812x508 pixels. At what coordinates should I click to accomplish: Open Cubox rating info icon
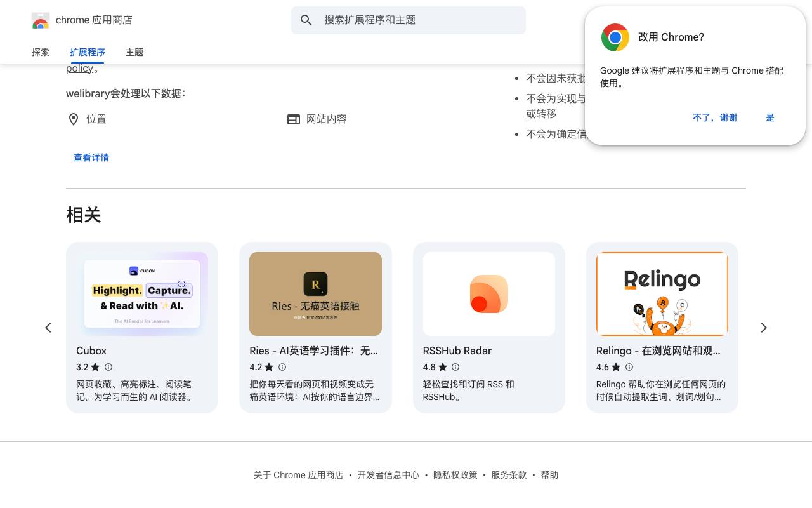(x=108, y=367)
